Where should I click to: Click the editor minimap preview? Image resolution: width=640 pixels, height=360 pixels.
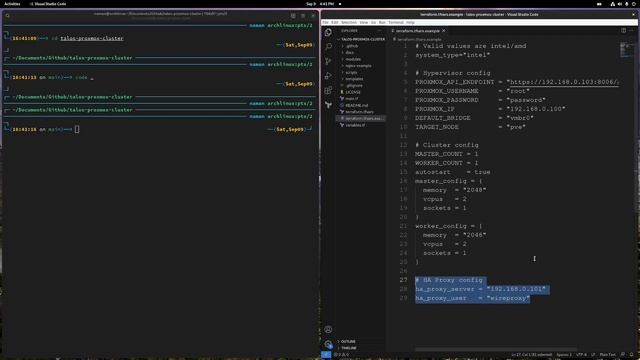(x=627, y=50)
